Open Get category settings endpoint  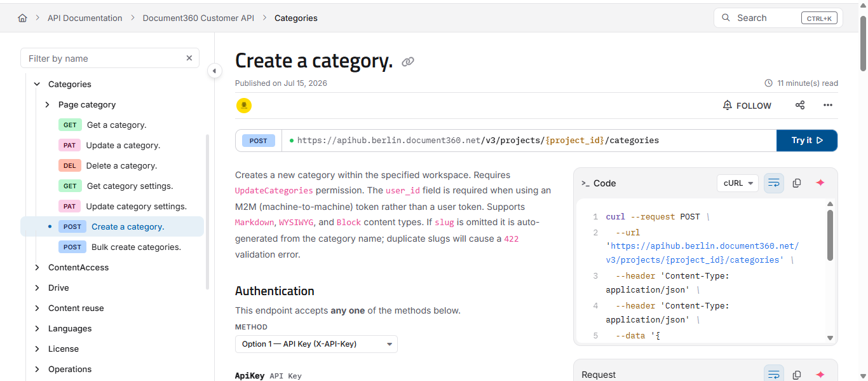(x=130, y=186)
